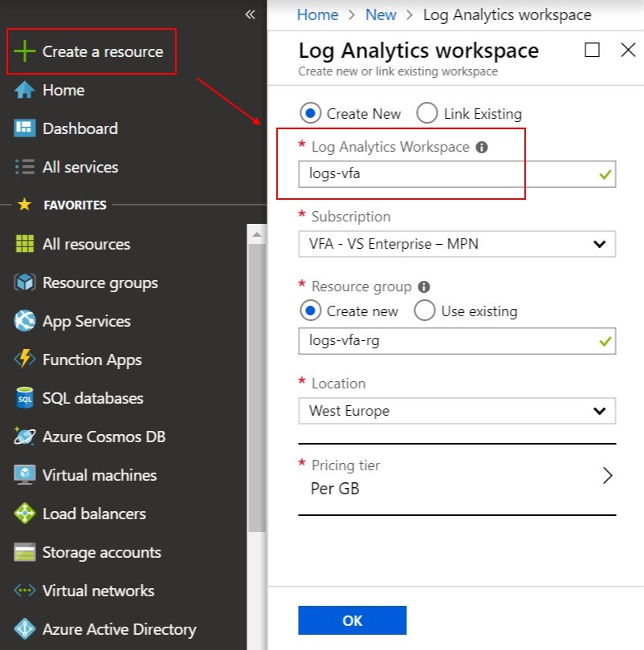Click the All resources green grid icon
644x650 pixels.
click(24, 244)
